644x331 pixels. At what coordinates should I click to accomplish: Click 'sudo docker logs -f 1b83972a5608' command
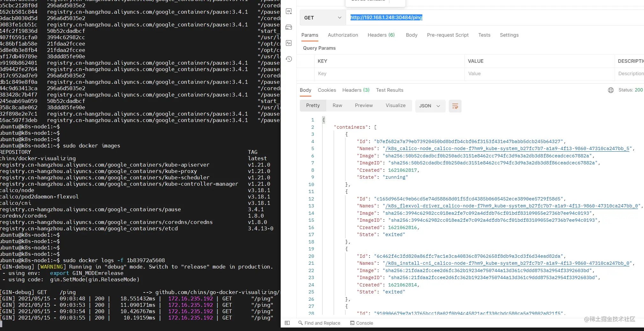114,260
